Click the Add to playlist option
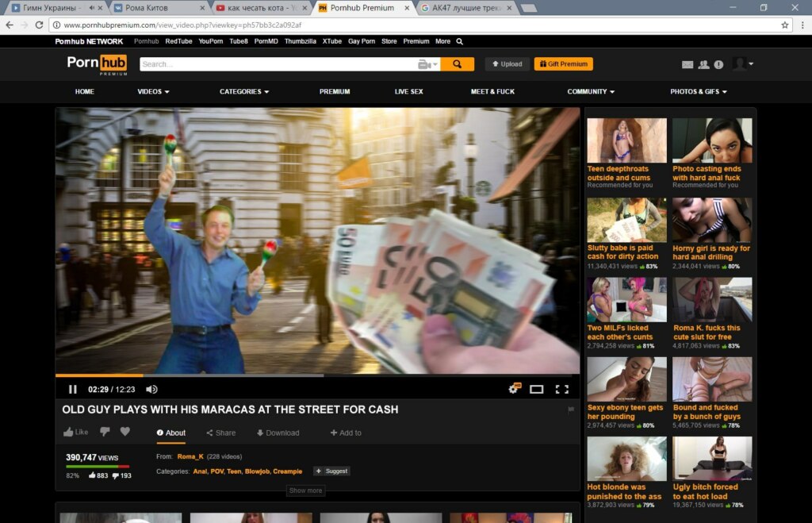 pyautogui.click(x=346, y=433)
